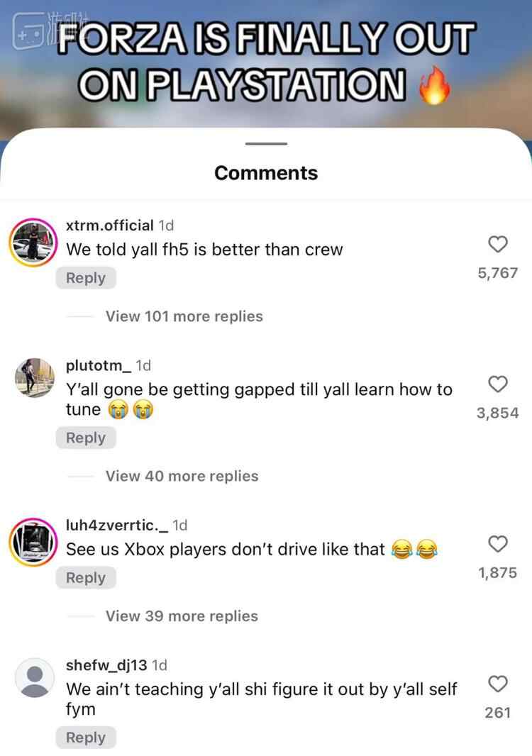Reply to luh4zverrtic._ comment
Image resolution: width=532 pixels, height=756 pixels.
[x=86, y=577]
